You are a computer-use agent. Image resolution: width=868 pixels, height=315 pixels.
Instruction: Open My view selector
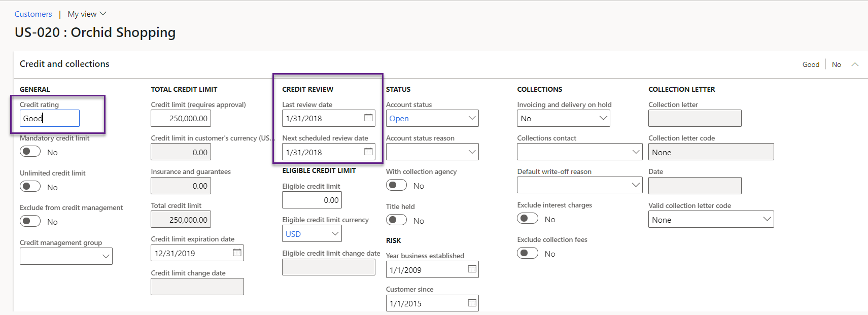point(87,14)
